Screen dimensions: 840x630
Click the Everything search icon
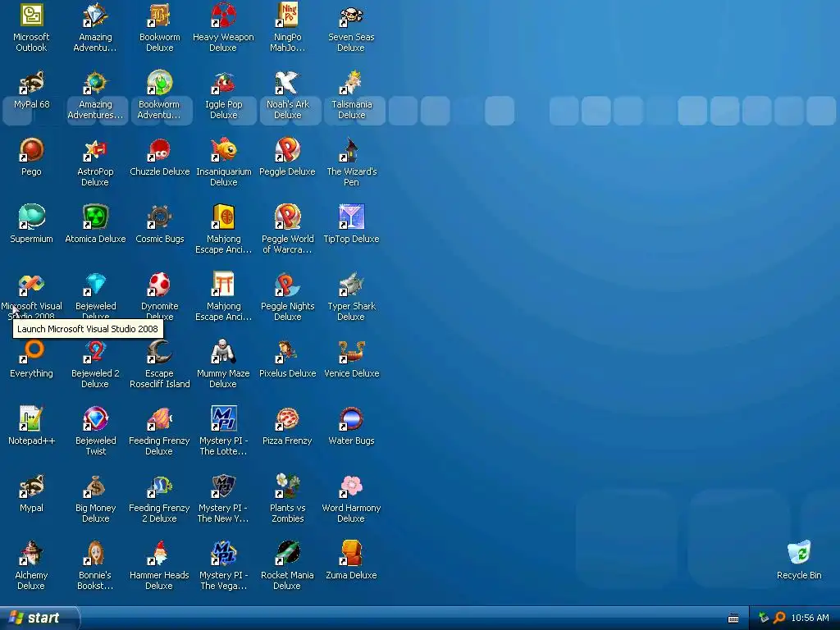(32, 352)
